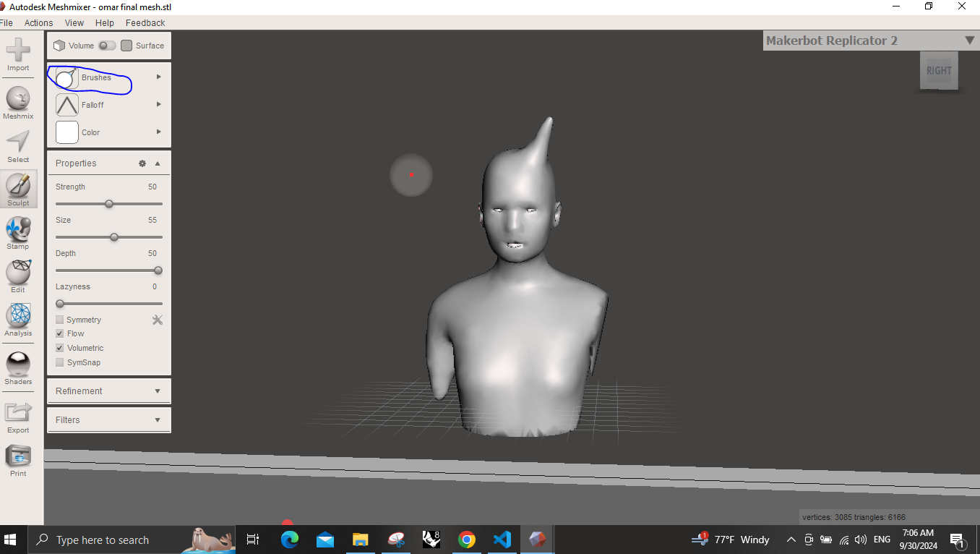Expand the Filters section
980x554 pixels.
click(109, 420)
